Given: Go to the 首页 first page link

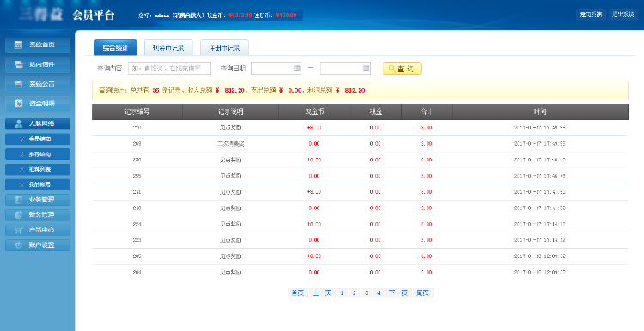Looking at the screenshot, I should coord(298,293).
